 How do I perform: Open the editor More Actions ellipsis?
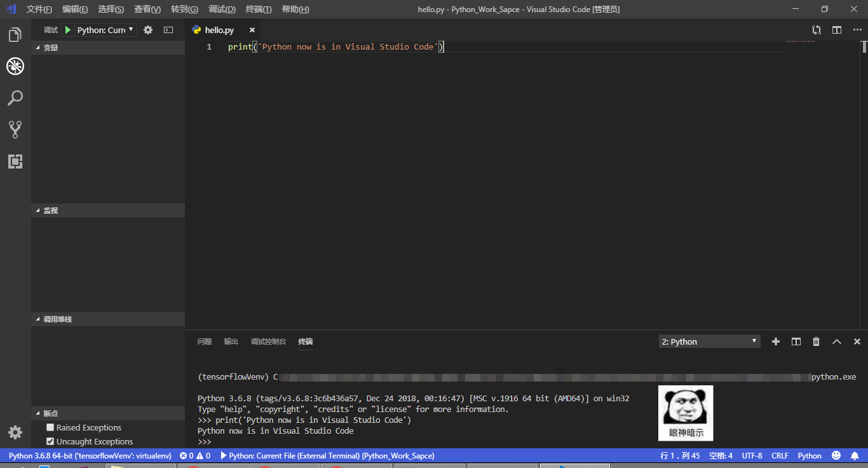pos(857,30)
